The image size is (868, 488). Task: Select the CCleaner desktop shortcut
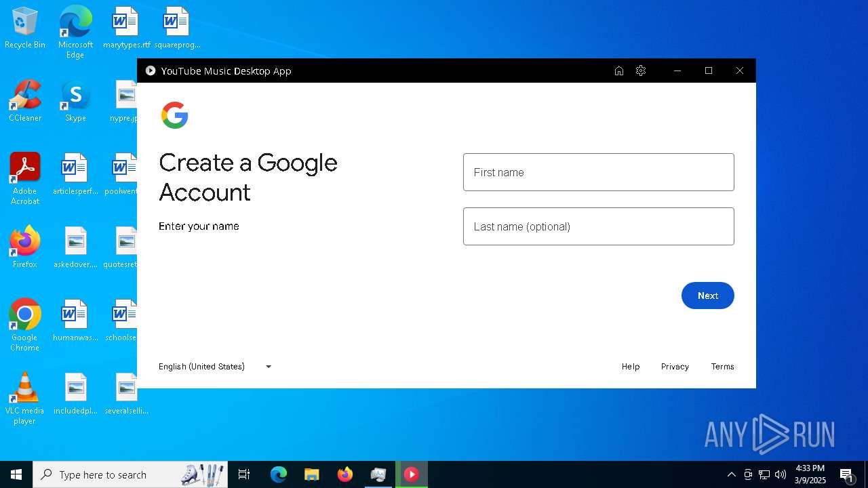pyautogui.click(x=25, y=102)
